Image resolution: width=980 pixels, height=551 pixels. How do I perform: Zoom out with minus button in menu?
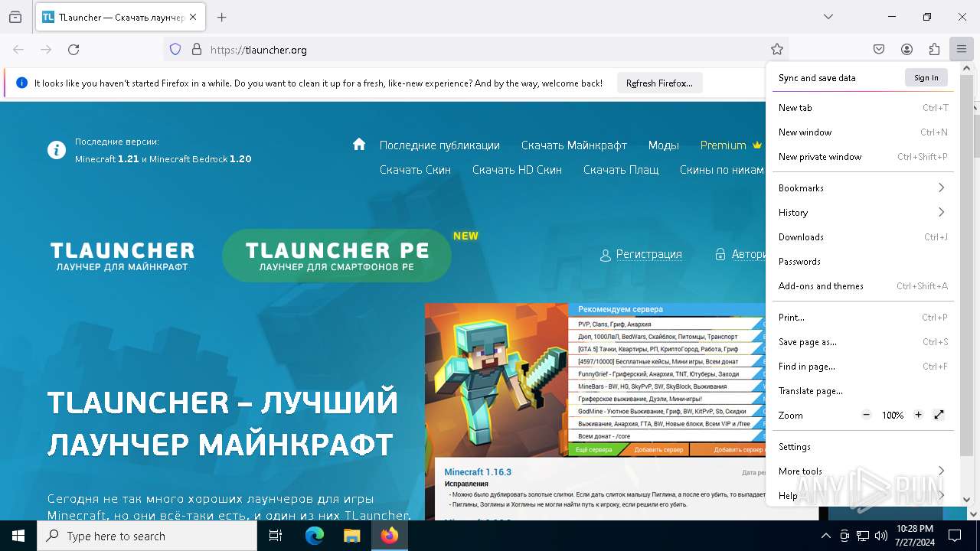click(867, 415)
